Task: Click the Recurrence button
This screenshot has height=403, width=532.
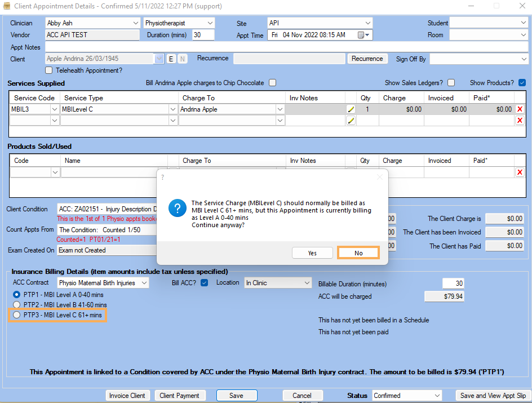Action: [x=367, y=59]
